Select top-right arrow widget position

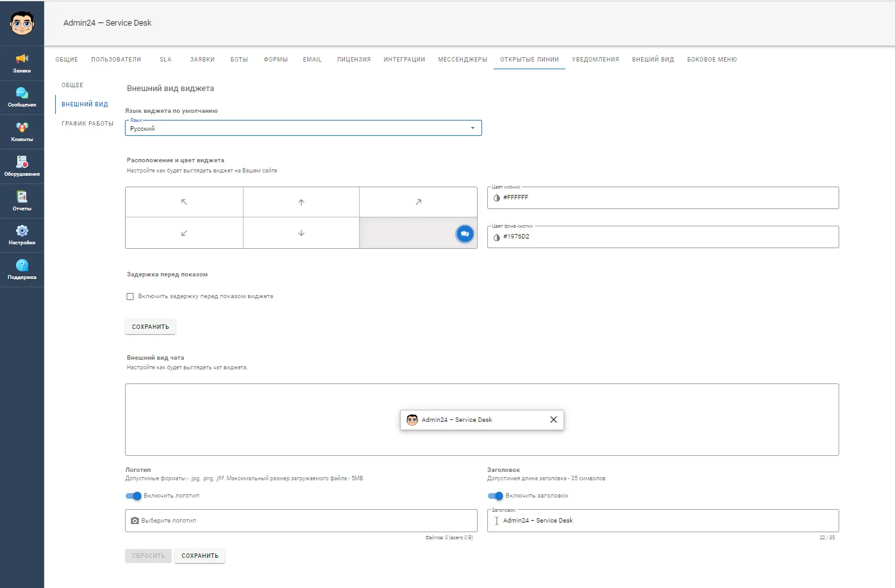tap(418, 202)
